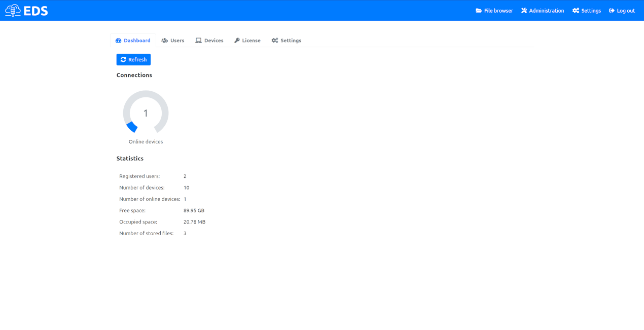
Task: Click the top-bar Settings gears icon
Action: point(576,11)
